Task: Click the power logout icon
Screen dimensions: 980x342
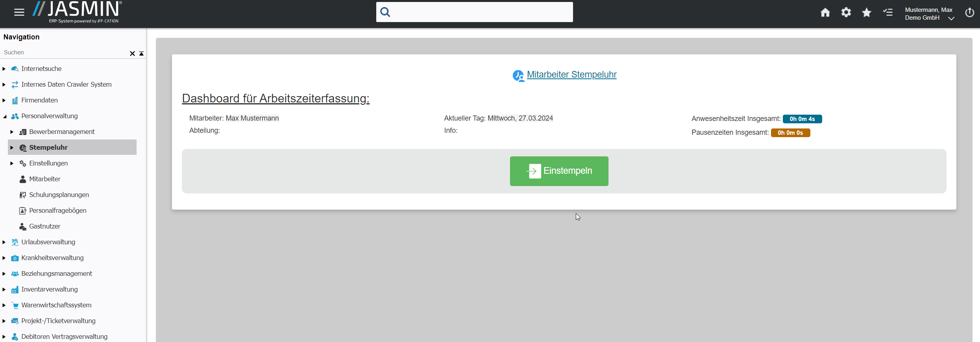Action: point(969,13)
